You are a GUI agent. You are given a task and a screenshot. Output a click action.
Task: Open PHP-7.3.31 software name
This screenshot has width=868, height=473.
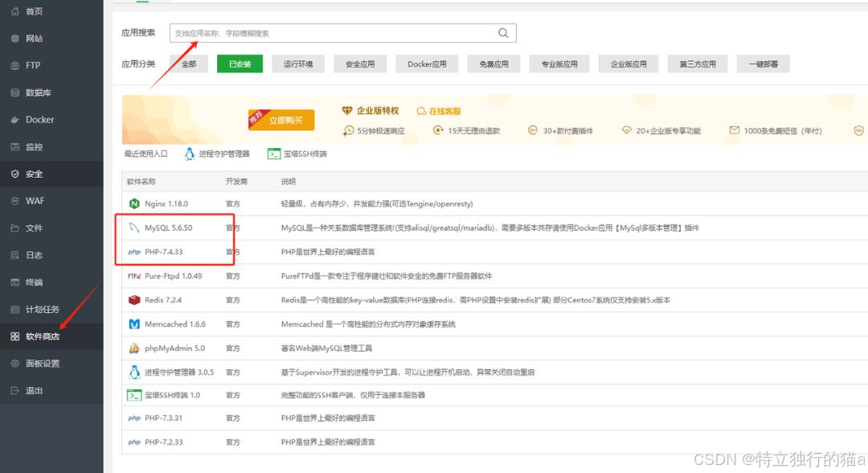pos(163,418)
